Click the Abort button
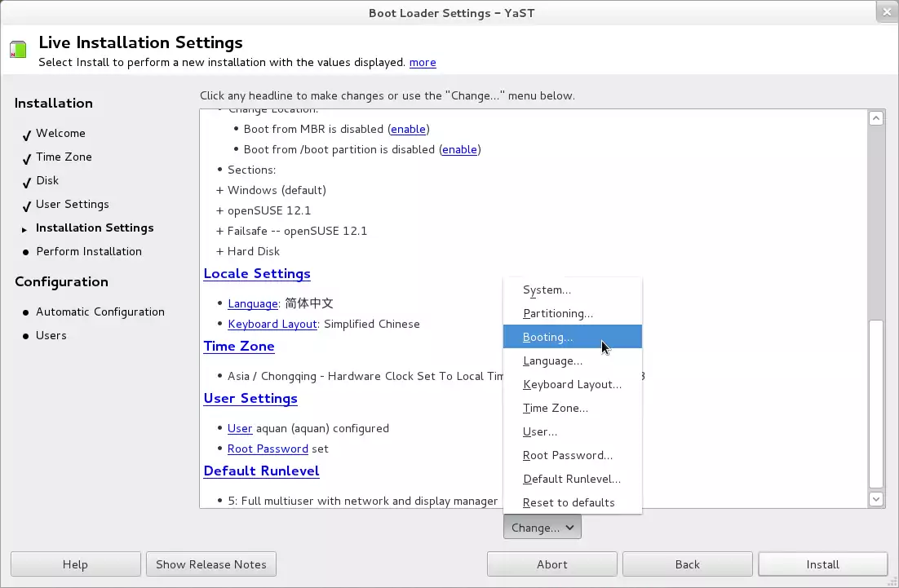899x588 pixels. point(551,564)
